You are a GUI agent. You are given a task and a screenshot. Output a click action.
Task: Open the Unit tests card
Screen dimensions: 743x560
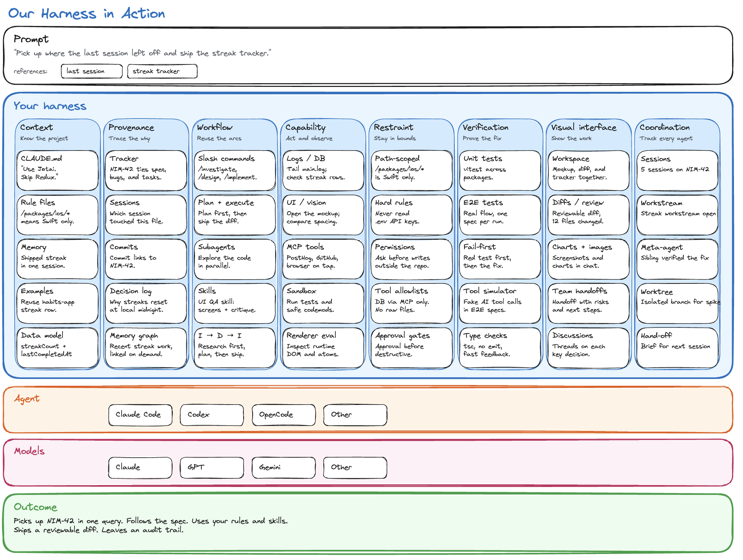(500, 170)
